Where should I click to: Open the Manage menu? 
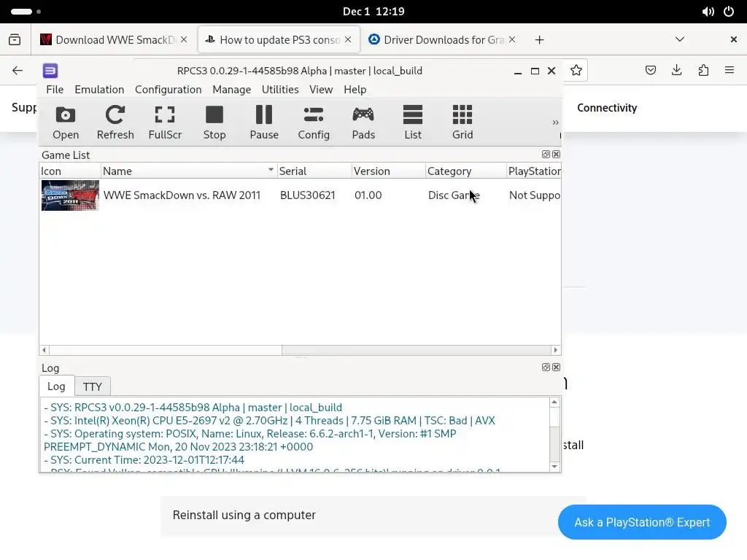coord(231,90)
